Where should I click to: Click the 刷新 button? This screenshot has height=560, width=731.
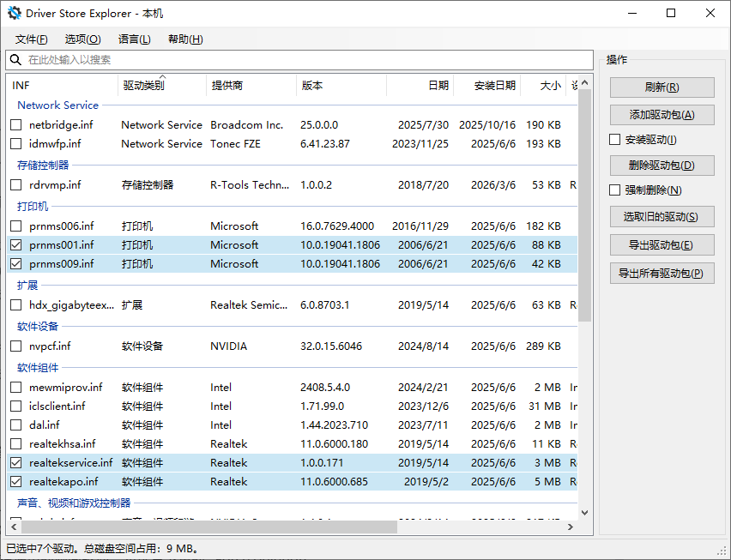coord(661,87)
